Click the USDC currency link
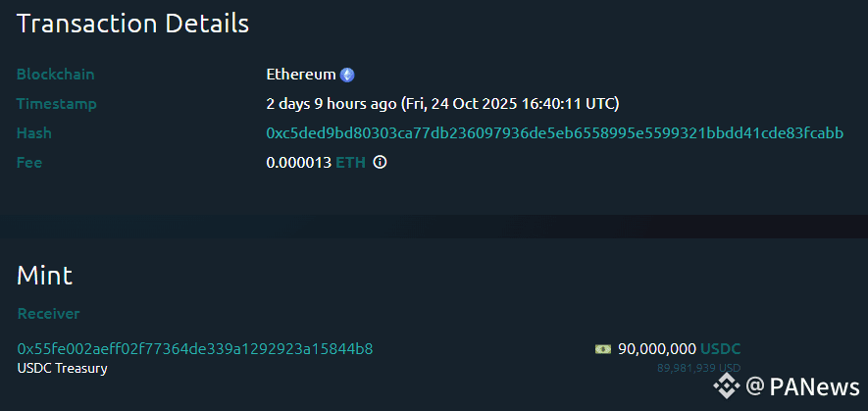This screenshot has height=411, width=868. (x=721, y=349)
